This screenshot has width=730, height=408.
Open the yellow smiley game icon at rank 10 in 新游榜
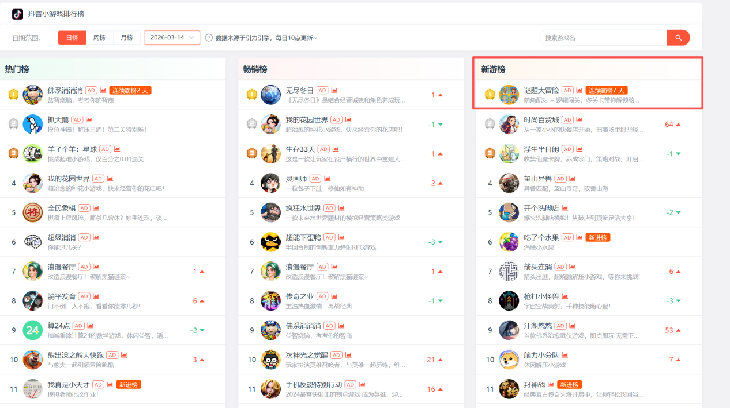point(509,358)
